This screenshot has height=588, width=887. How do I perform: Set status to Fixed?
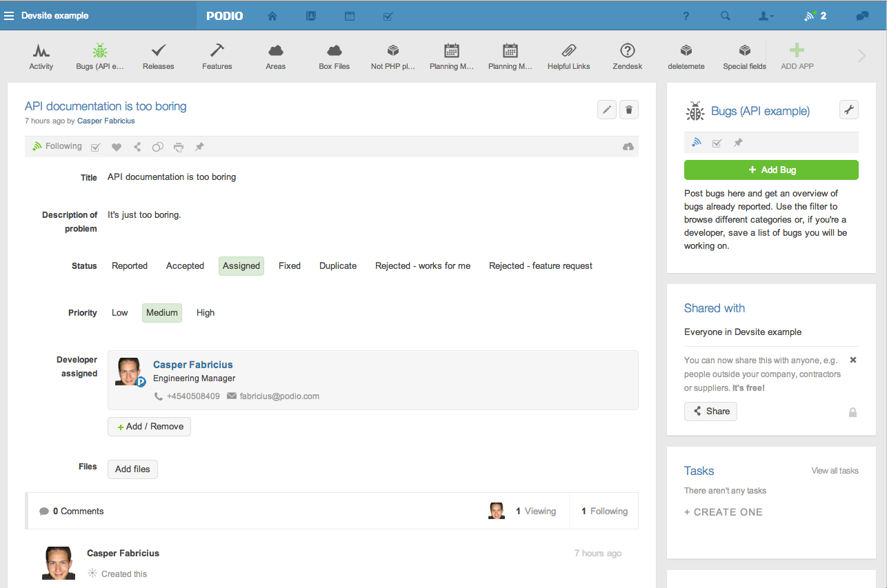290,266
